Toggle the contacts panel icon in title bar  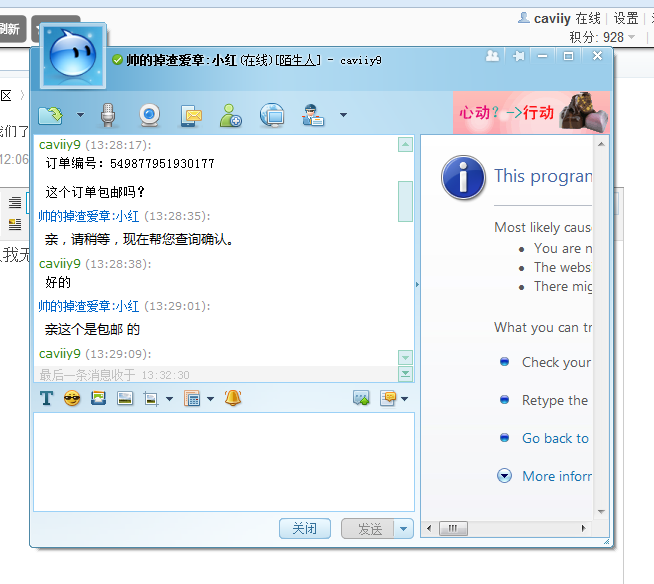[x=492, y=57]
